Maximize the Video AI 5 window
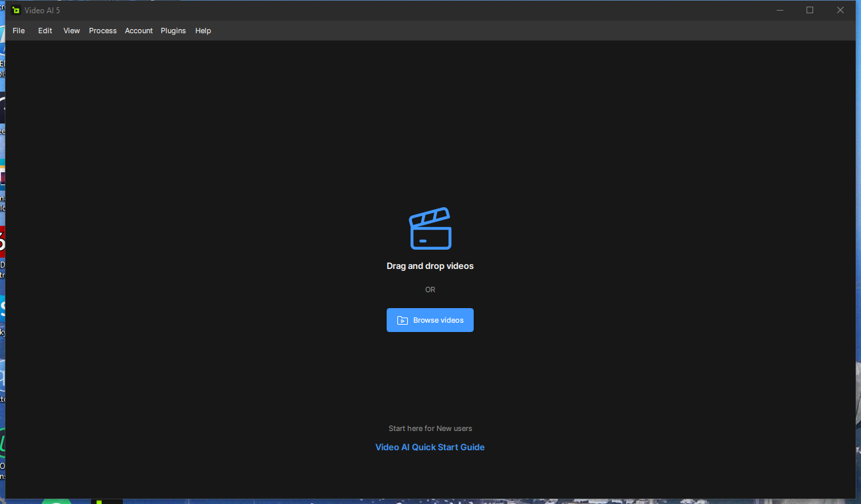 [810, 10]
